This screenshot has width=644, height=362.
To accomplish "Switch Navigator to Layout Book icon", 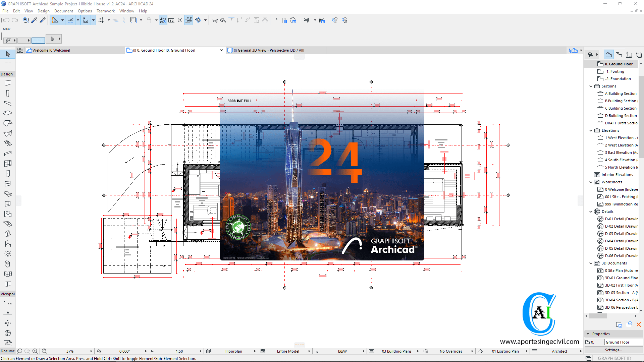I will click(629, 55).
